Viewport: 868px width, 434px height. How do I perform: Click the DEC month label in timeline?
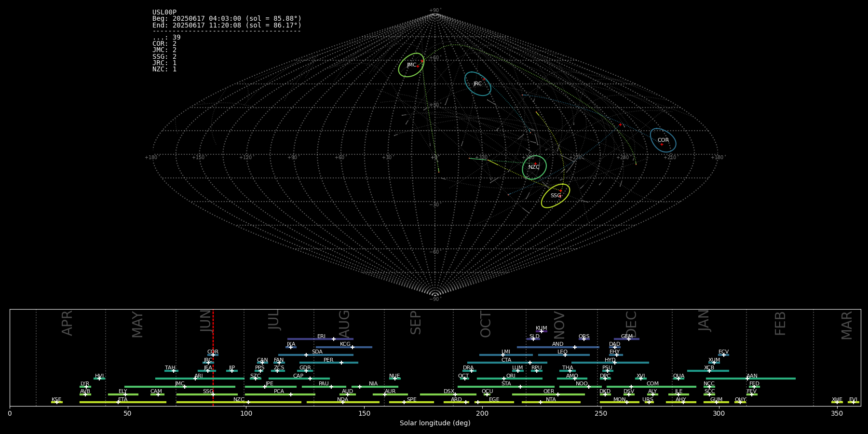631,324
